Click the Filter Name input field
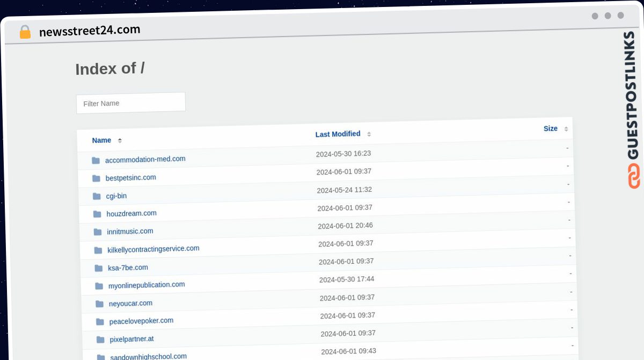644x360 pixels. [x=131, y=103]
